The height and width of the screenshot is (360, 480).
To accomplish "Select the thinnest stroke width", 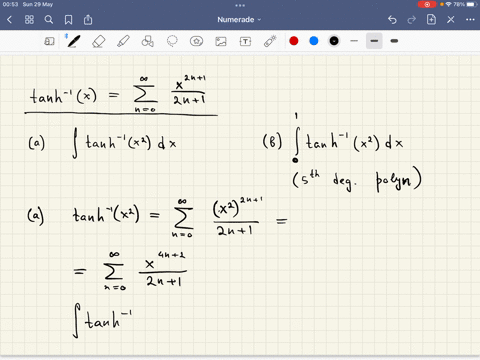I will click(354, 41).
